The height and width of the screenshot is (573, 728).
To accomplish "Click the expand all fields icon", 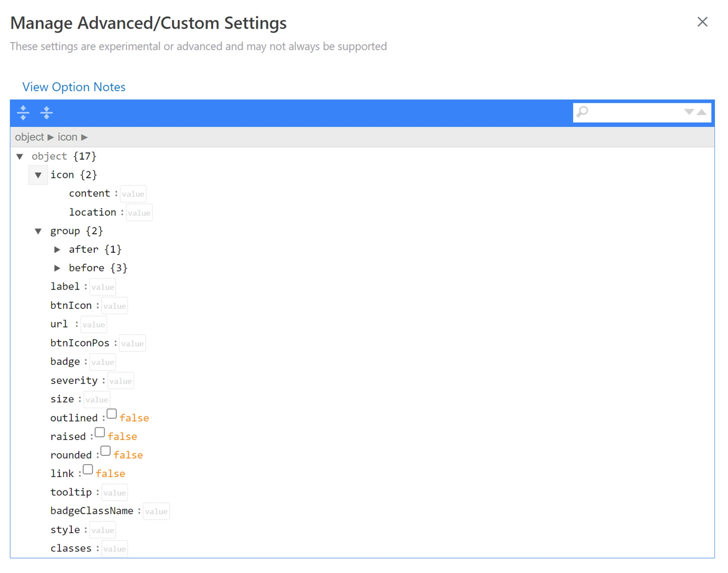I will (x=23, y=113).
